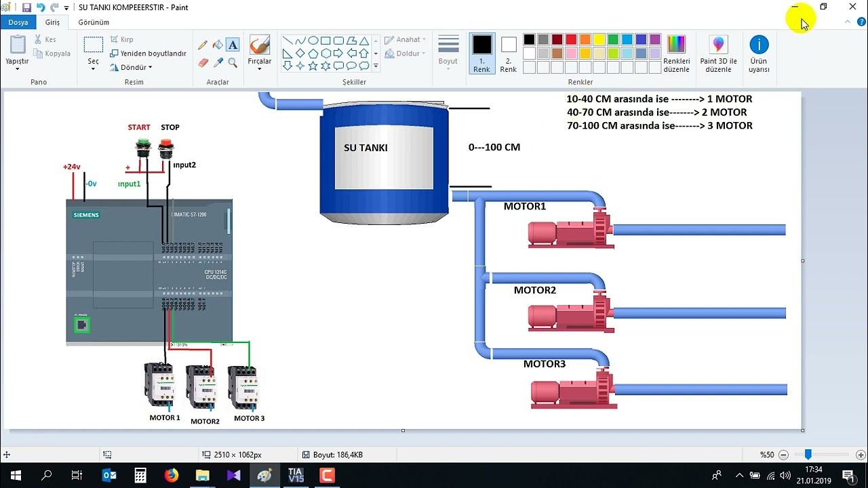This screenshot has width=868, height=488.
Task: Choose the five-point star shape
Action: point(313,66)
